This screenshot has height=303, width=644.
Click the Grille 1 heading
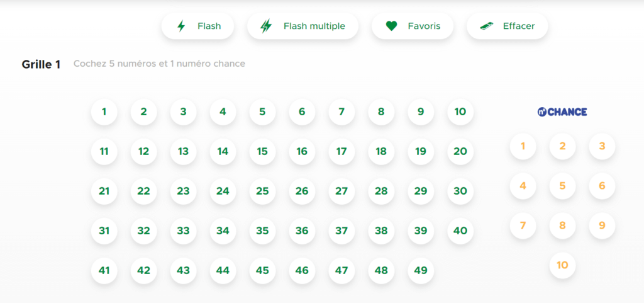point(41,64)
